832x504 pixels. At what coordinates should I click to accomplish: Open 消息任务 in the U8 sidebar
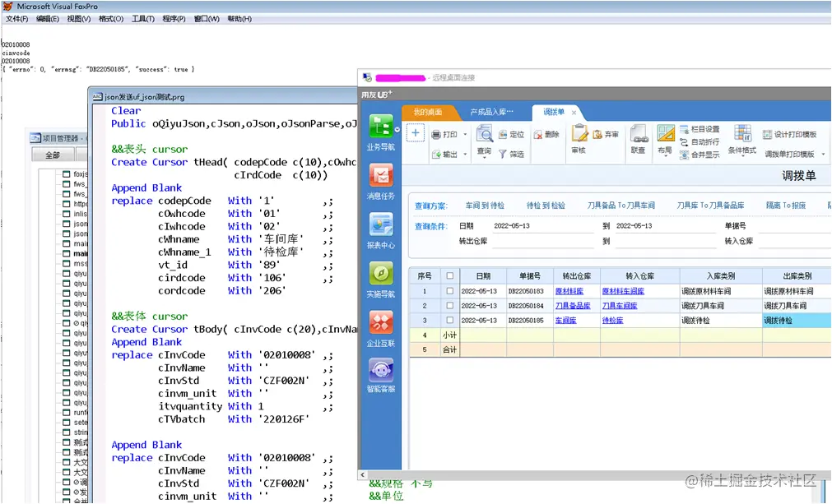[380, 182]
